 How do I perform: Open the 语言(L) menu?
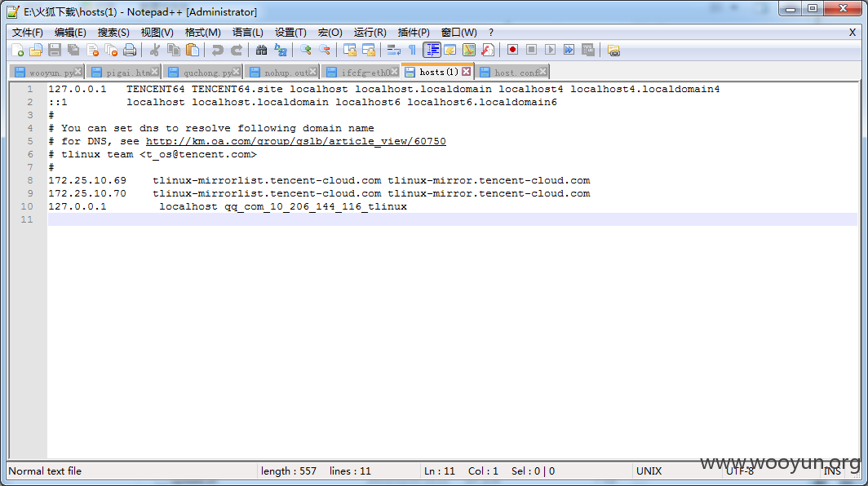pos(247,33)
